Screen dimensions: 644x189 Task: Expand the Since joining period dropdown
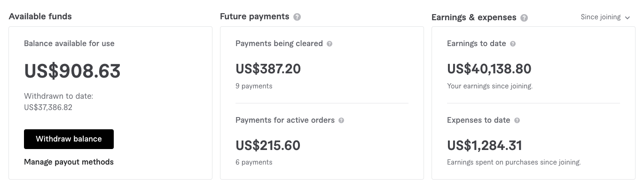click(x=605, y=17)
